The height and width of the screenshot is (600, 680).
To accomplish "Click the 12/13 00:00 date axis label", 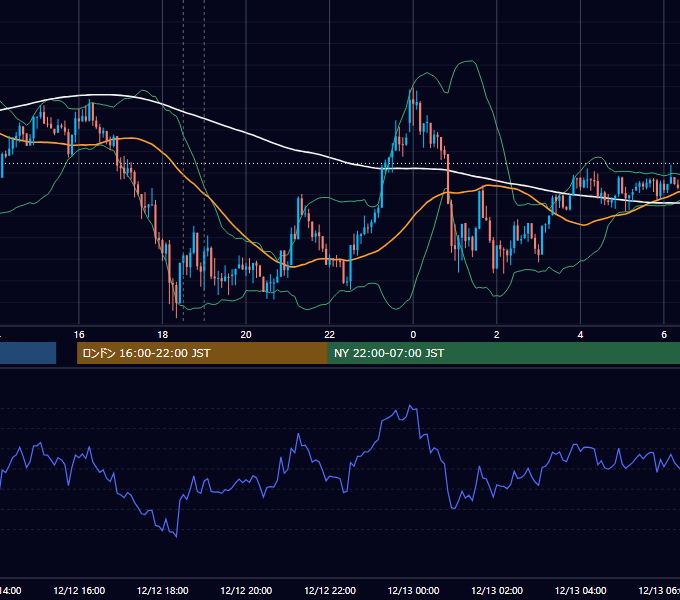I will 413,590.
